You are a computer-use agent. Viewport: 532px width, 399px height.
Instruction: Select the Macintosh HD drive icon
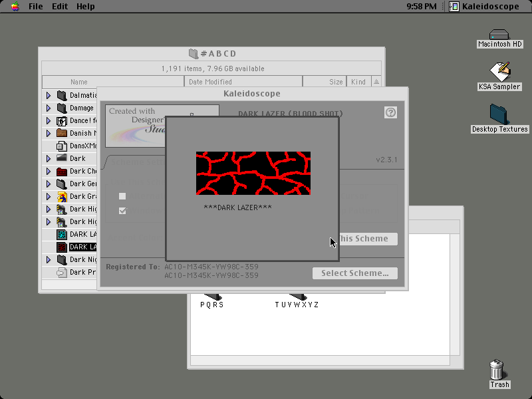[x=499, y=35]
